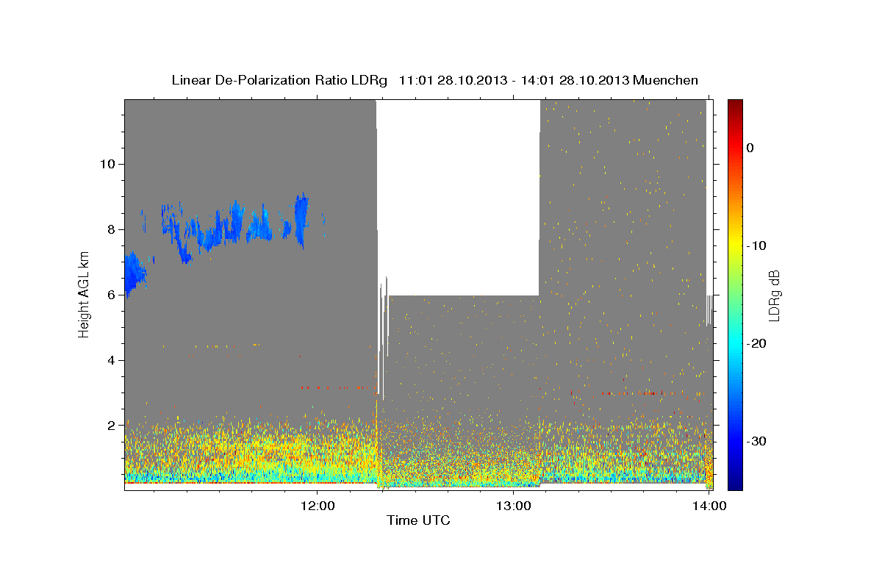Click the 'Time UTC' axis title
Screen dimensions: 882x588
(x=418, y=521)
